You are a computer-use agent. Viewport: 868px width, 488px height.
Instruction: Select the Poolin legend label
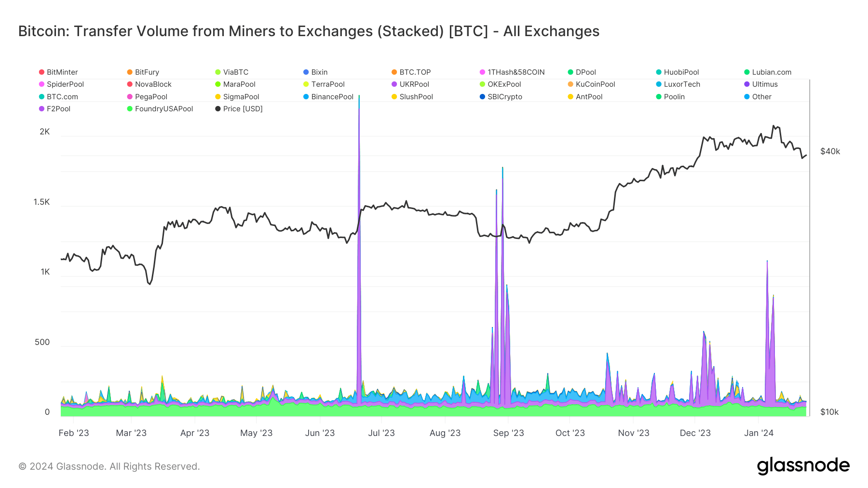674,97
